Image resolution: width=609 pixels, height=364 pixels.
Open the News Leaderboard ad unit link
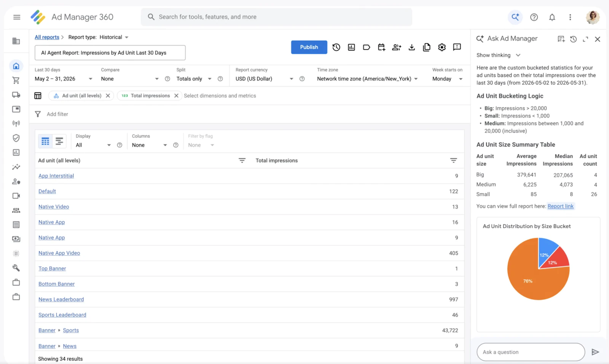[61, 299]
